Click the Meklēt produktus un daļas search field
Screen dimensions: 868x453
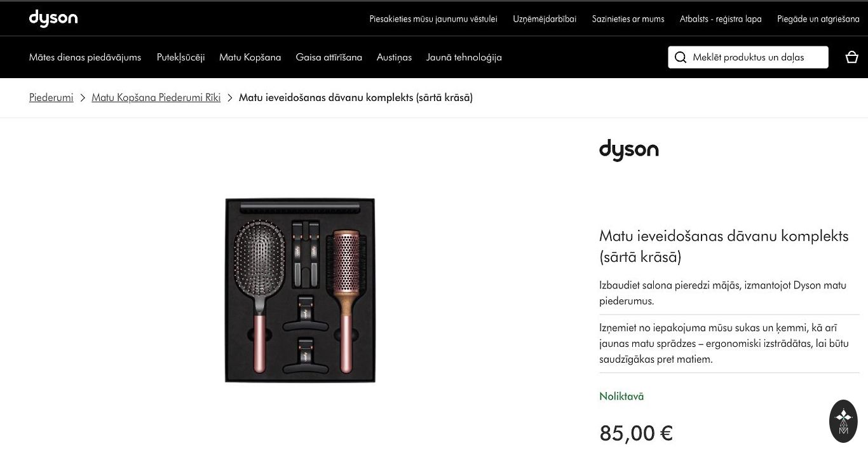pyautogui.click(x=748, y=57)
